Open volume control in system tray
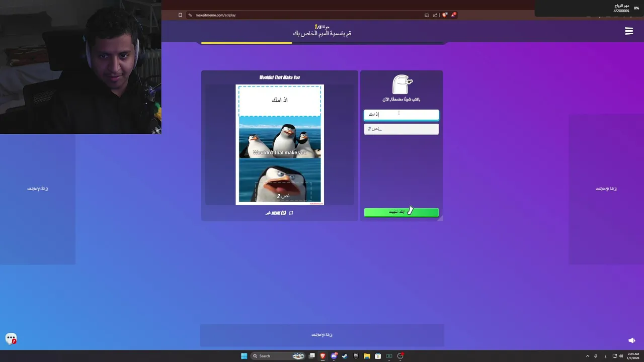 pyautogui.click(x=621, y=356)
